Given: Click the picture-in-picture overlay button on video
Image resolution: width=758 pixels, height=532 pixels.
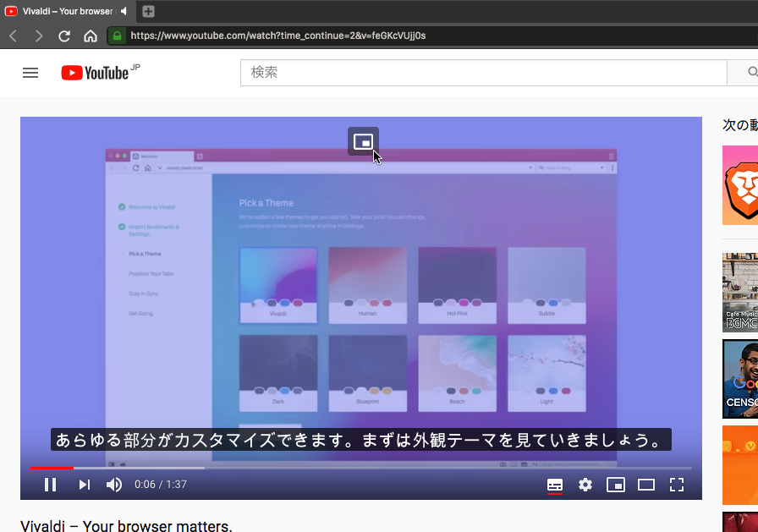Looking at the screenshot, I should 363,141.
